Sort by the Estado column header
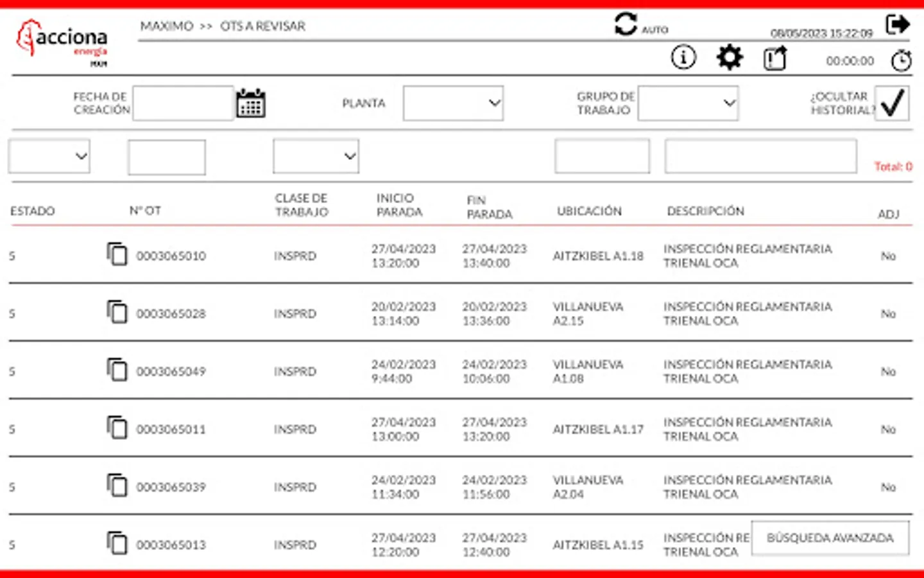The height and width of the screenshot is (578, 924). 33,211
